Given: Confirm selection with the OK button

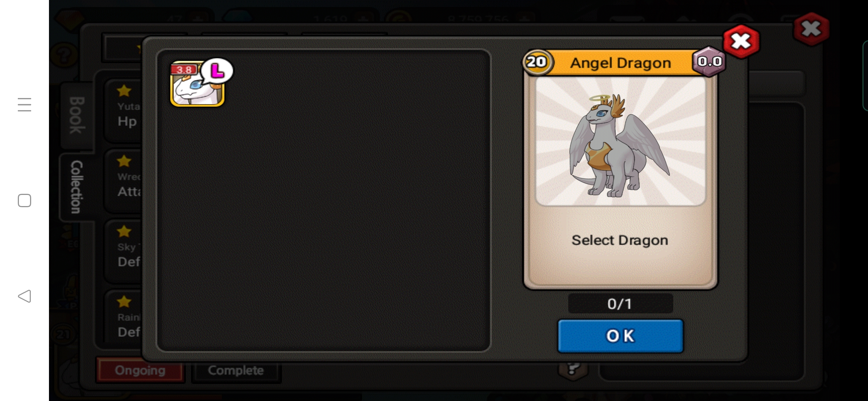Looking at the screenshot, I should pos(621,336).
